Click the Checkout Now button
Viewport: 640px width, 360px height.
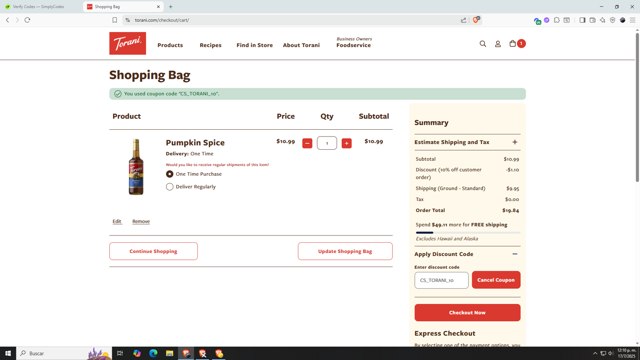[467, 313]
